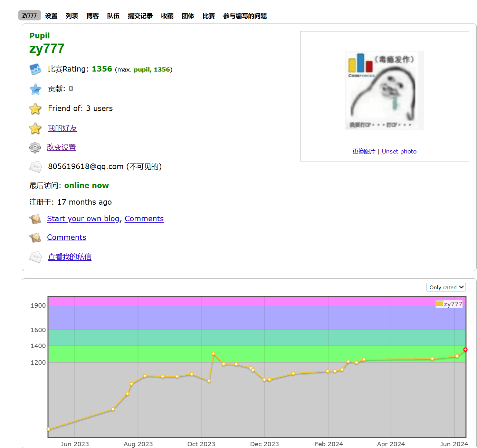Click the online now status text

(87, 186)
